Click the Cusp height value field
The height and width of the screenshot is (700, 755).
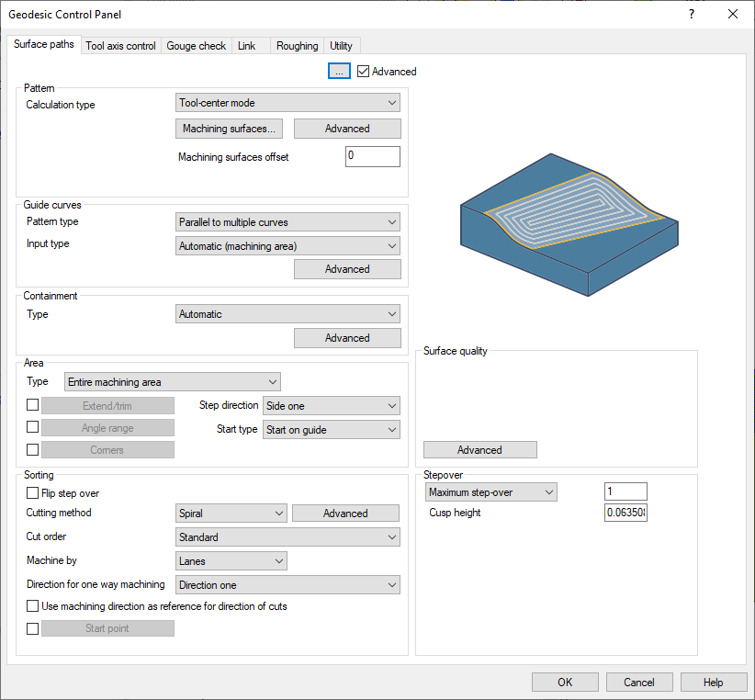625,513
